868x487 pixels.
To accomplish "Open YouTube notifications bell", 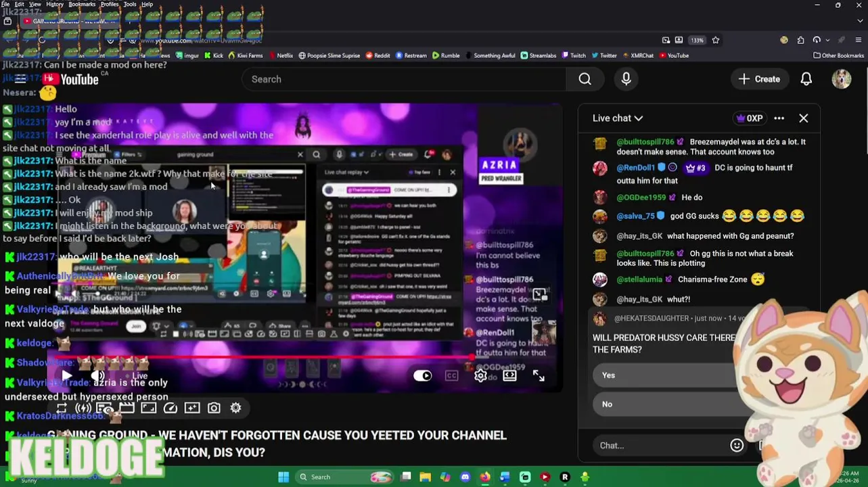I will [806, 79].
